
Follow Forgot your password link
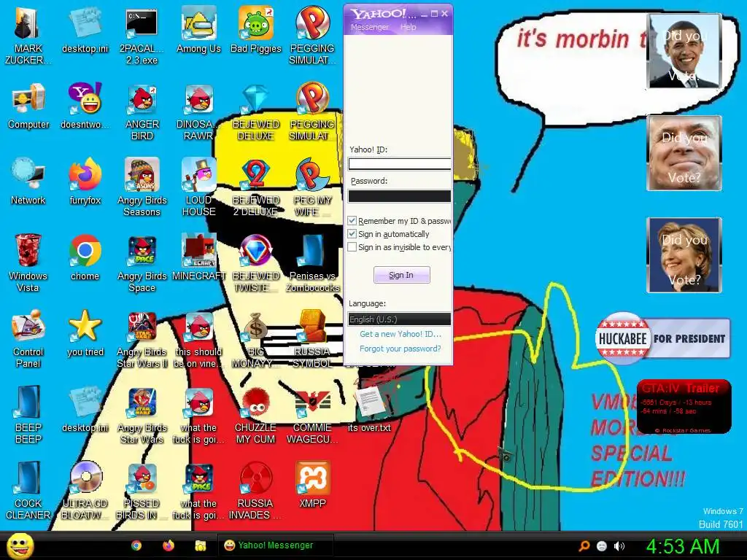pyautogui.click(x=400, y=349)
